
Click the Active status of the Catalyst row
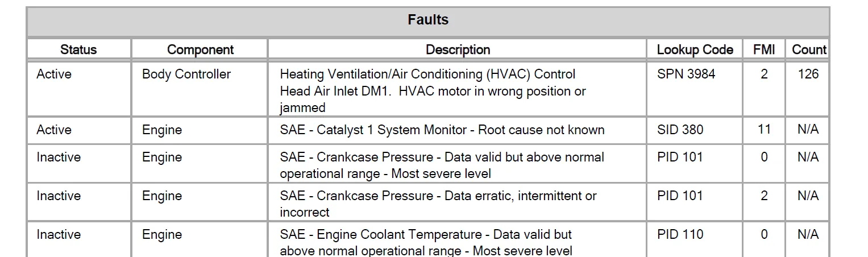coord(54,130)
